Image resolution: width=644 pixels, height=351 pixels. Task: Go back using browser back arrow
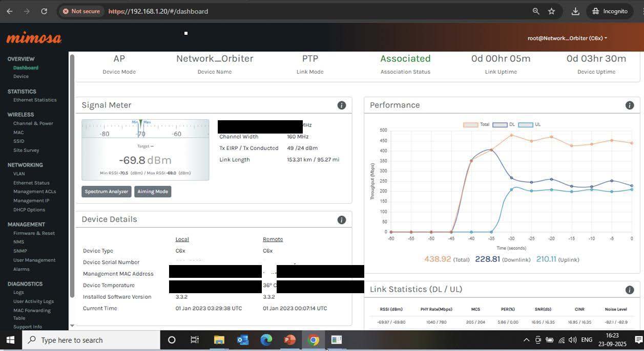coord(10,11)
